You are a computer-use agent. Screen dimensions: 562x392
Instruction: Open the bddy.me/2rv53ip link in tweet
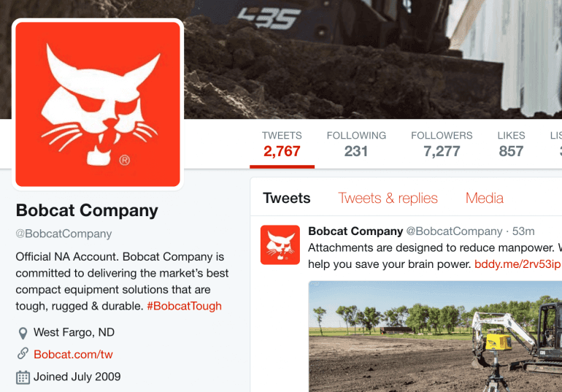click(518, 264)
